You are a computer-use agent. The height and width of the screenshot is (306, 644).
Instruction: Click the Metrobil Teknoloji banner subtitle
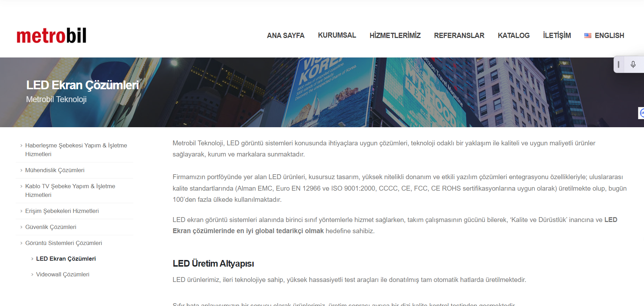56,99
